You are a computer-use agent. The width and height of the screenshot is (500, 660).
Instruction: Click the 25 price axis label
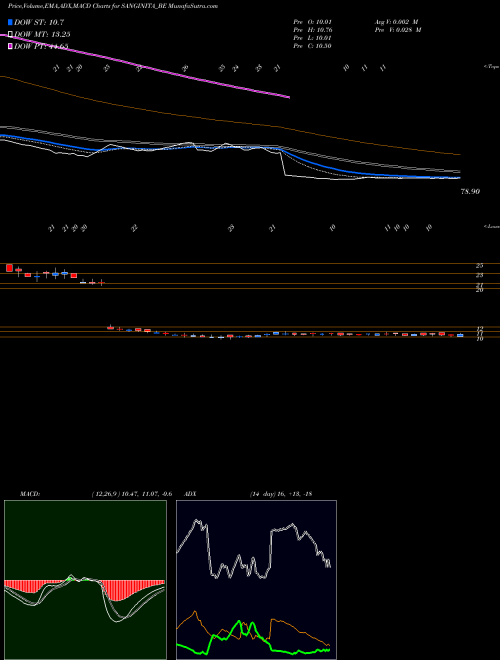coord(479,266)
